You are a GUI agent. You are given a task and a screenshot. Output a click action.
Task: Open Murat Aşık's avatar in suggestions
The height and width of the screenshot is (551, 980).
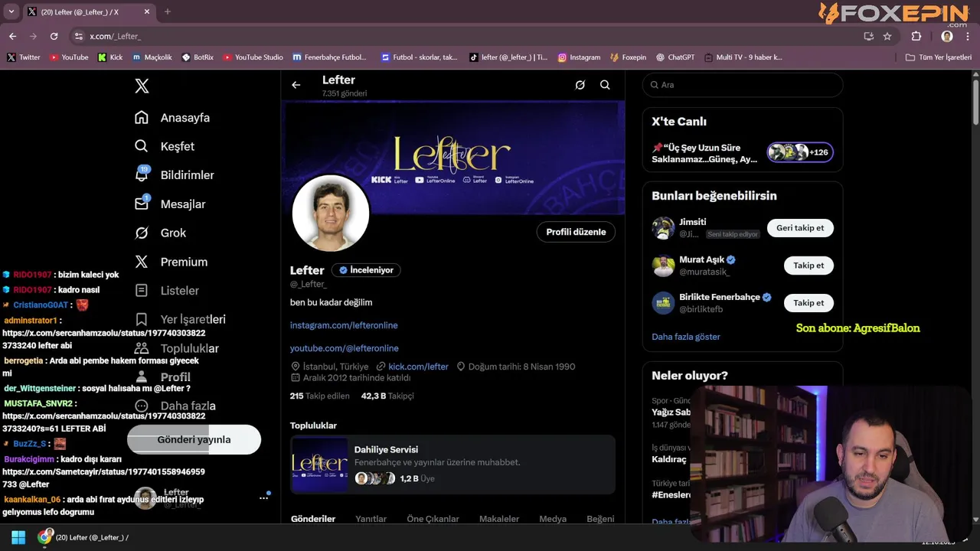[x=663, y=266]
